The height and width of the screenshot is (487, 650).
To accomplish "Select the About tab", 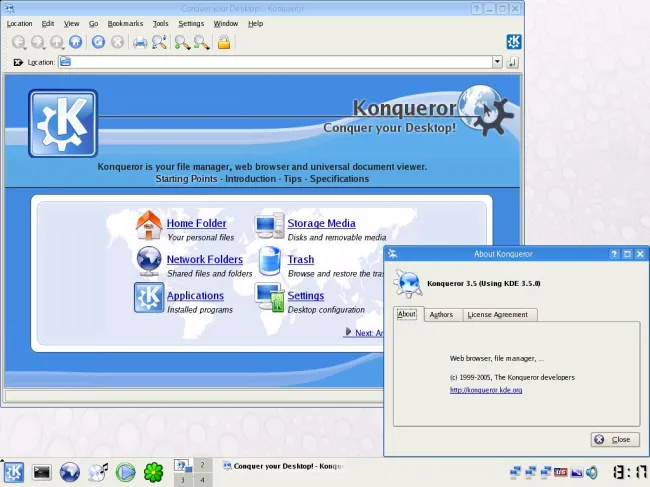I will 407,314.
